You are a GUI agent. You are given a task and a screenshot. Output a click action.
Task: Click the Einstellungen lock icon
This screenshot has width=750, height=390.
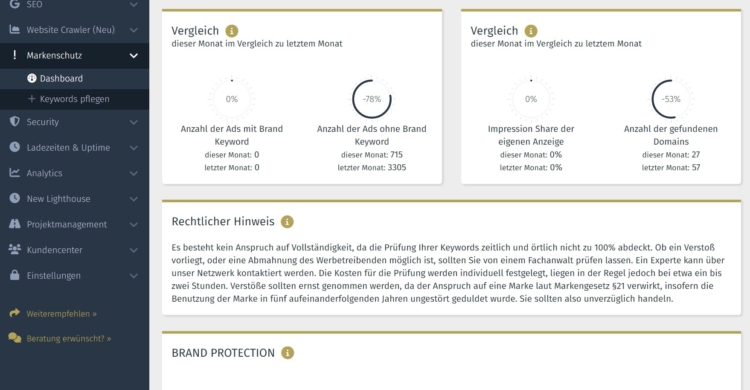[x=15, y=275]
